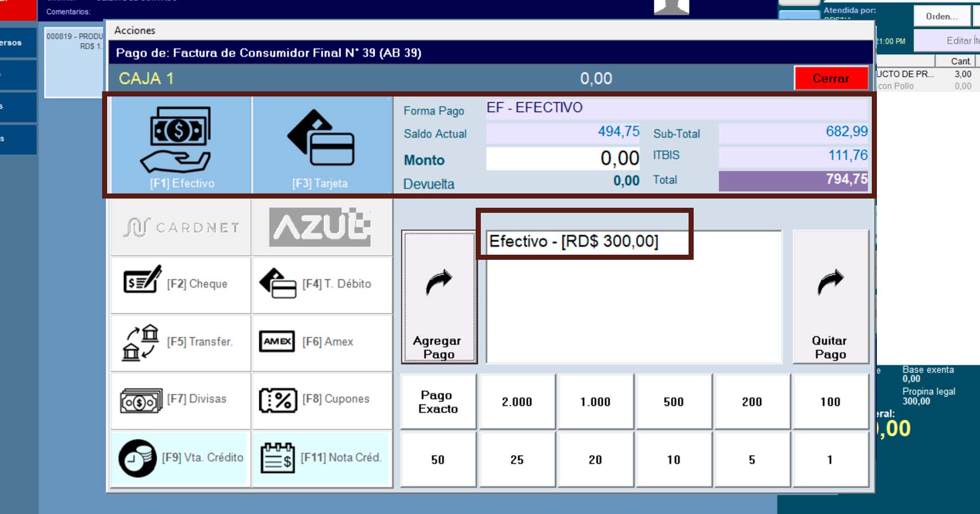Choose F5 Transfer. bank transfer option
980x514 pixels.
pos(181,342)
